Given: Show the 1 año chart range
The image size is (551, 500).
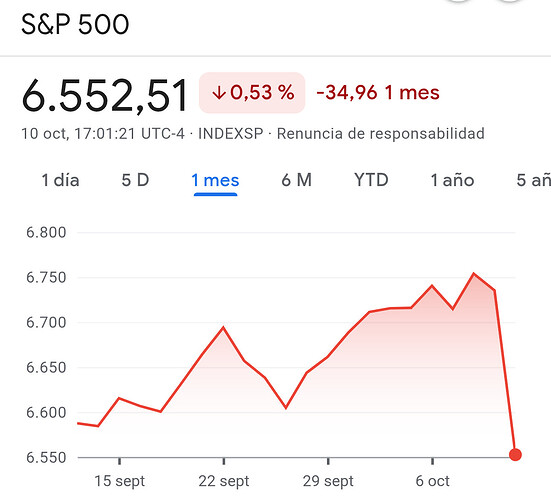Looking at the screenshot, I should click(453, 180).
